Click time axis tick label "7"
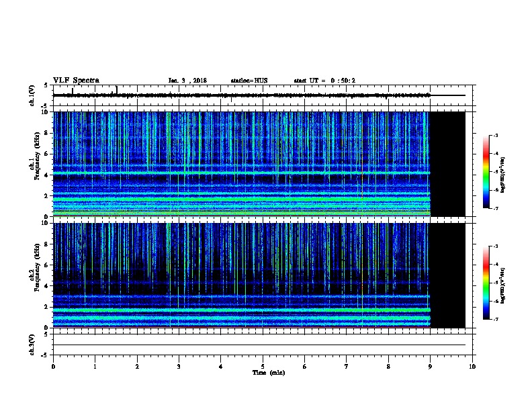532x411 pixels. click(x=347, y=366)
